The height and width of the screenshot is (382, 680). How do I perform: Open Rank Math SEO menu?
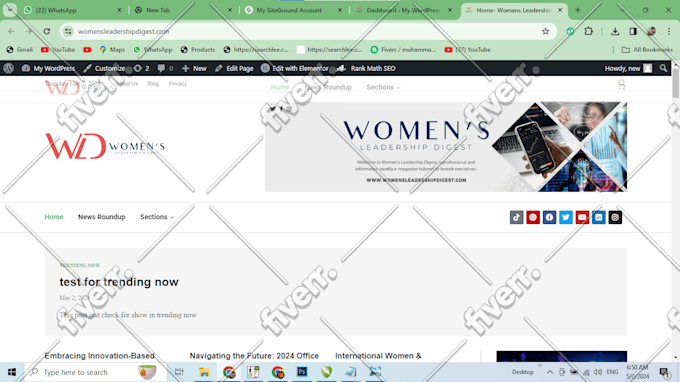(x=366, y=68)
